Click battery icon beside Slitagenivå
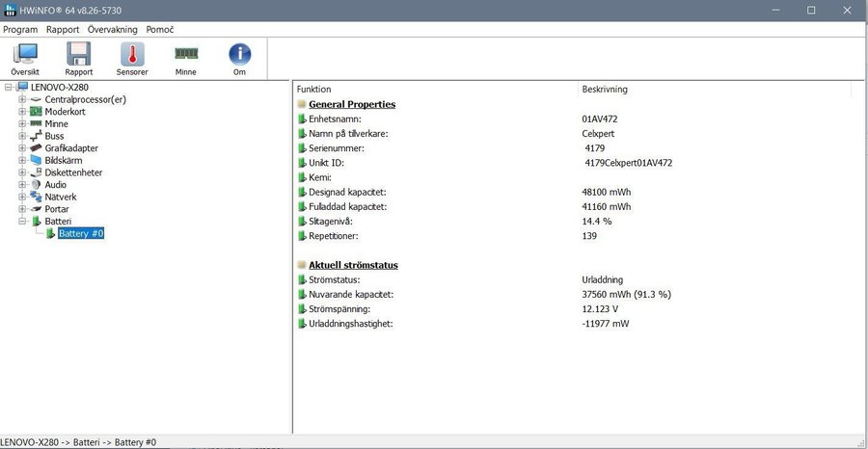The height and width of the screenshot is (449, 868). click(x=302, y=222)
